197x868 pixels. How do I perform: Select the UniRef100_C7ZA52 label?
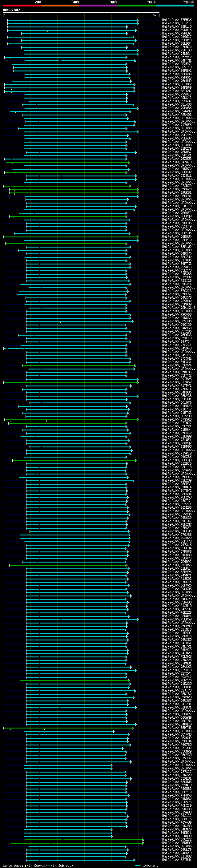[177, 382]
